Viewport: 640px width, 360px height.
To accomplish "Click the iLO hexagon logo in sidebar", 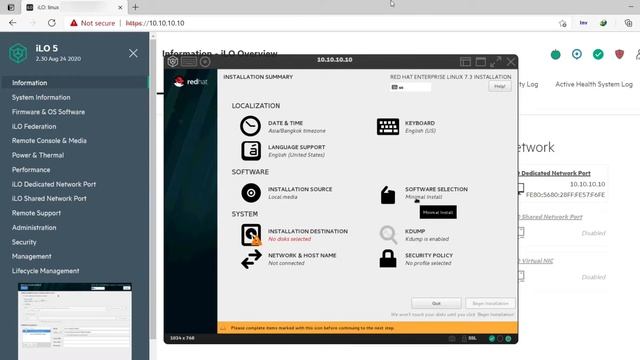I will pos(18,53).
